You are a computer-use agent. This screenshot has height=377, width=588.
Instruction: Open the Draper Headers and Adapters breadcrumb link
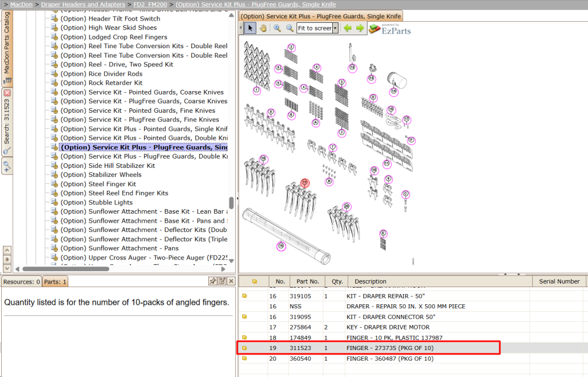83,5
